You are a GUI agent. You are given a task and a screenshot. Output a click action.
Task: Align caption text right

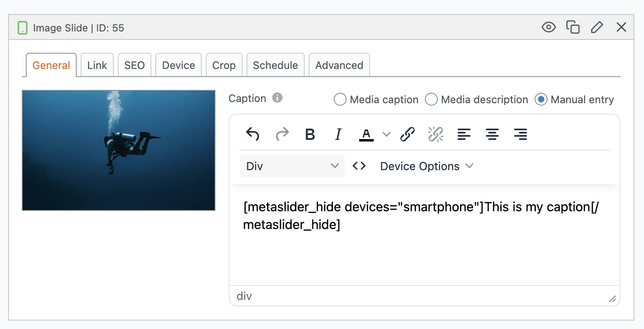pos(521,134)
